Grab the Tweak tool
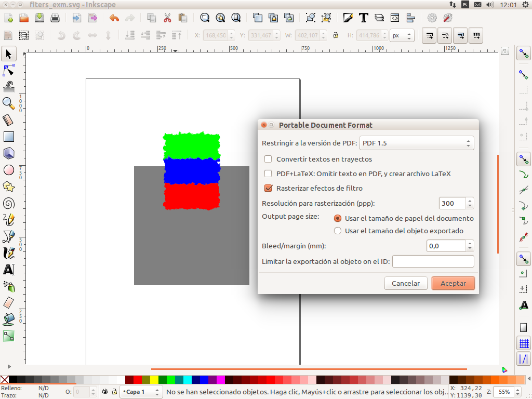This screenshot has width=532, height=399. 8,87
